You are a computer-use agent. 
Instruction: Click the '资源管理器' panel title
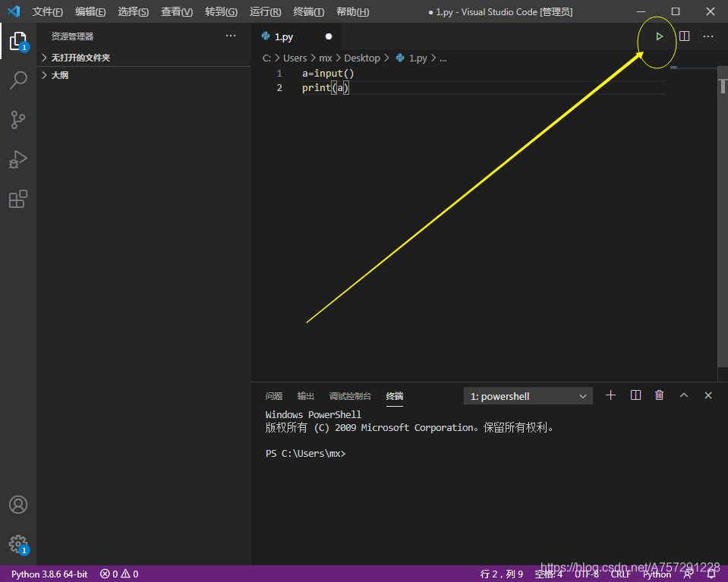pos(72,36)
